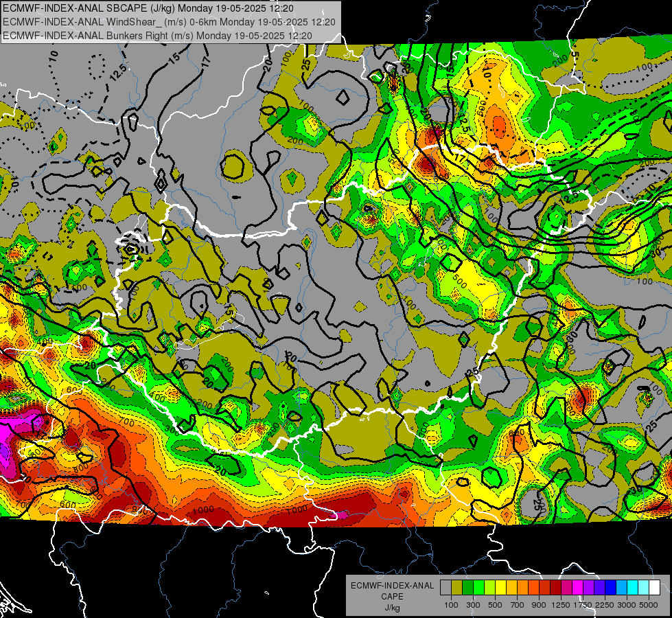Click the legend's ECMWF-INDEX-ANAL label
This screenshot has height=618, width=672.
pyautogui.click(x=392, y=586)
